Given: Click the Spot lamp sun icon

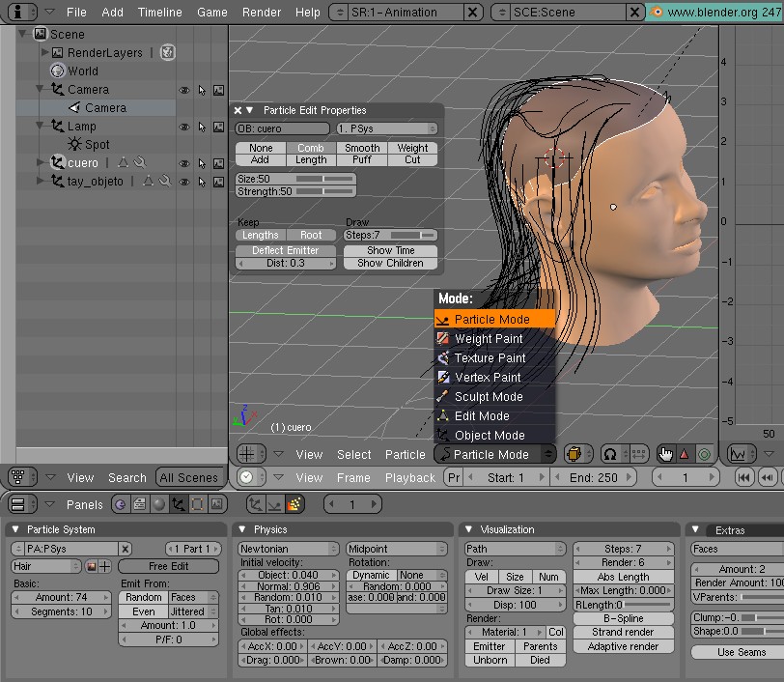Looking at the screenshot, I should (x=74, y=145).
